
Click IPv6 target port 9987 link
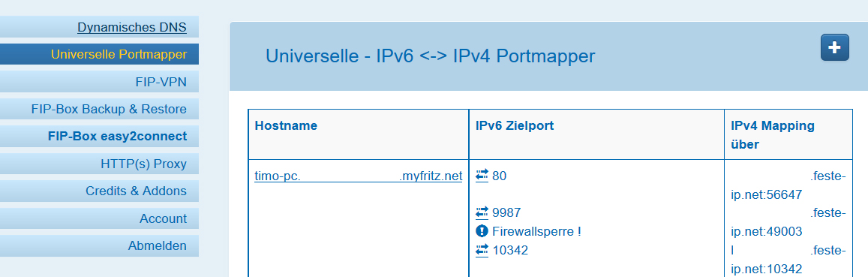[506, 212]
